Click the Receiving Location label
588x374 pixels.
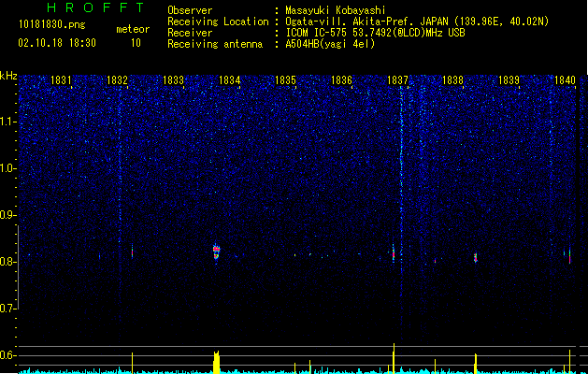(218, 22)
